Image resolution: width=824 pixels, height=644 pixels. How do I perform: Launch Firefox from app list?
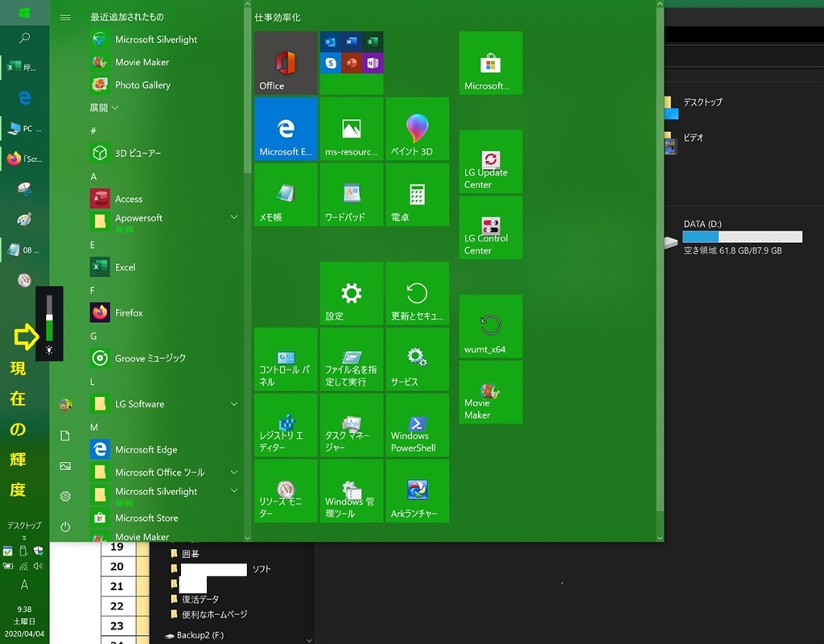point(164,313)
